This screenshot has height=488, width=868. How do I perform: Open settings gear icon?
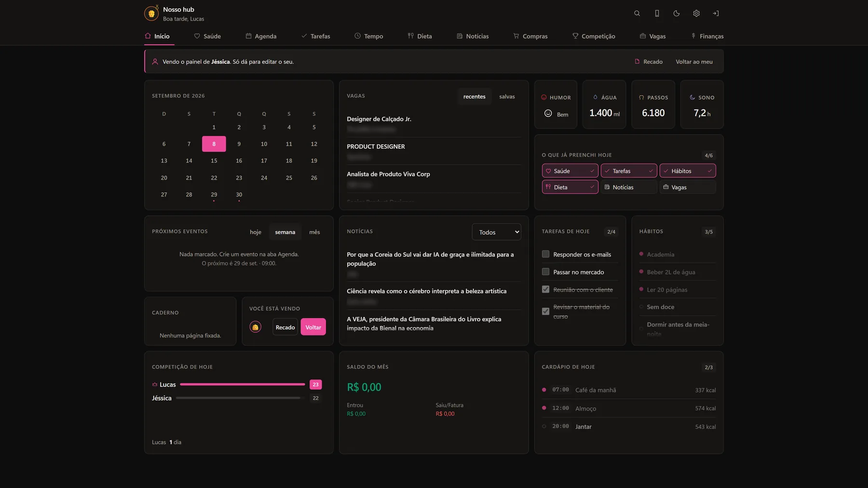pos(696,14)
